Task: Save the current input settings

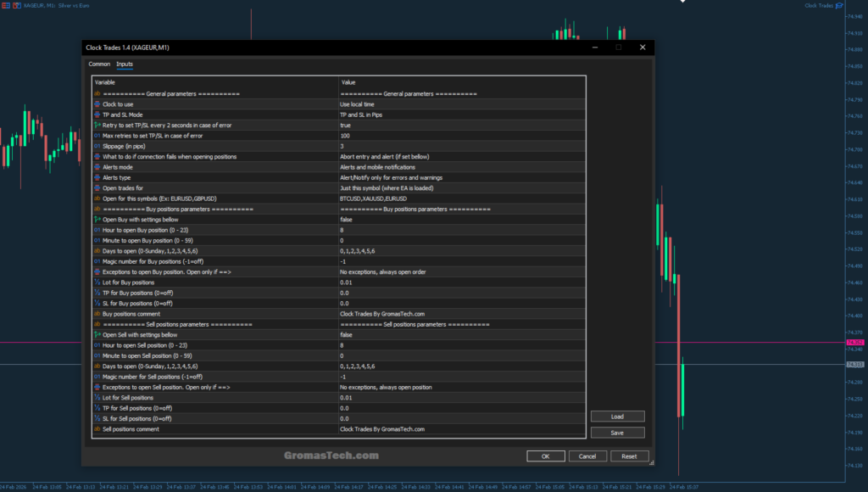Action: 617,433
